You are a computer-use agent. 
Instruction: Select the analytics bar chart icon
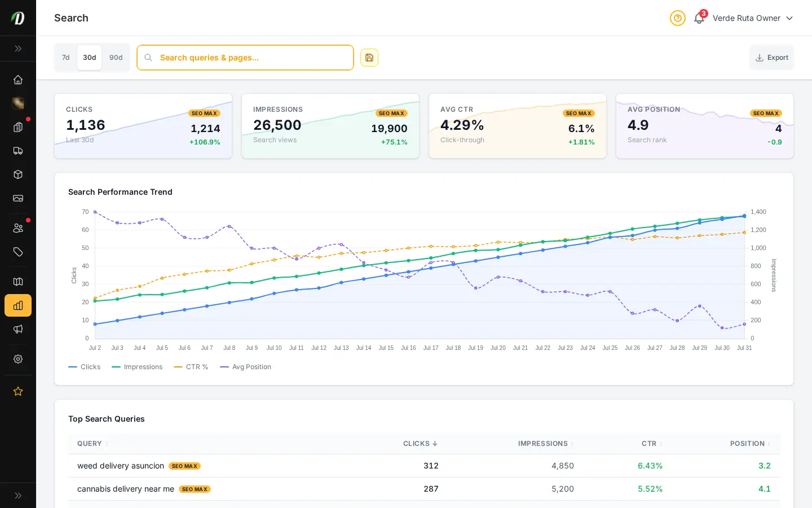[18, 305]
